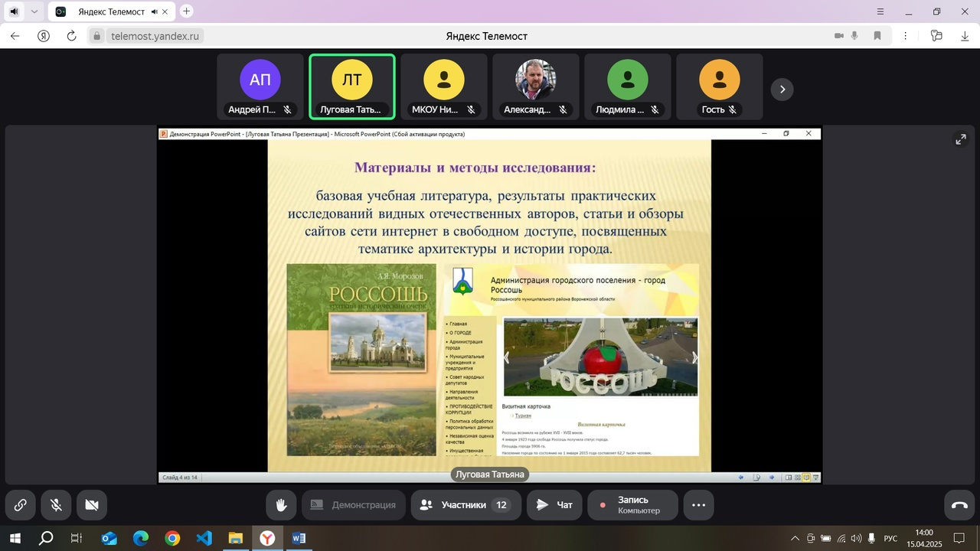The image size is (980, 551).
Task: Open Microsoft Word from the taskbar
Action: click(299, 539)
